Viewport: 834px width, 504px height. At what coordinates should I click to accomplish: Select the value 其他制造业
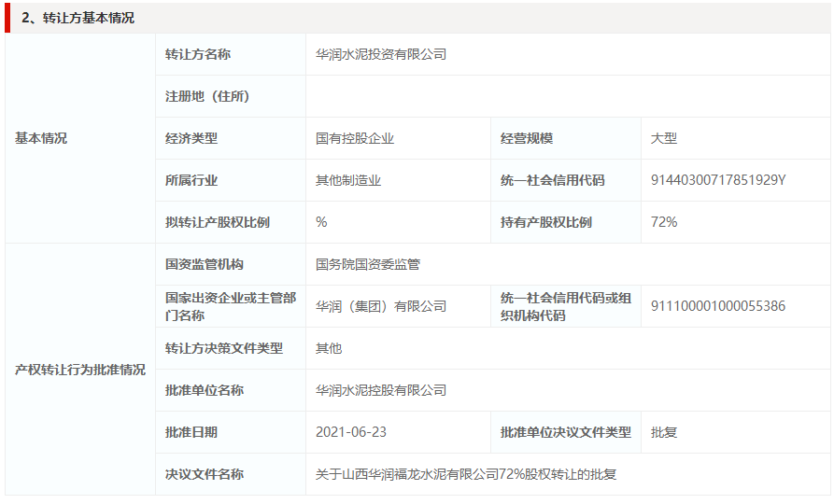tap(348, 180)
